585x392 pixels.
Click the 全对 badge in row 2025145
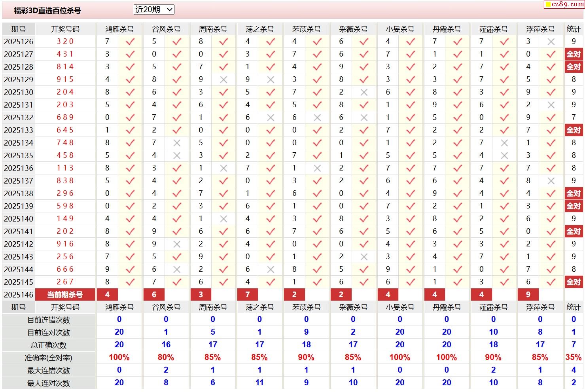click(574, 282)
